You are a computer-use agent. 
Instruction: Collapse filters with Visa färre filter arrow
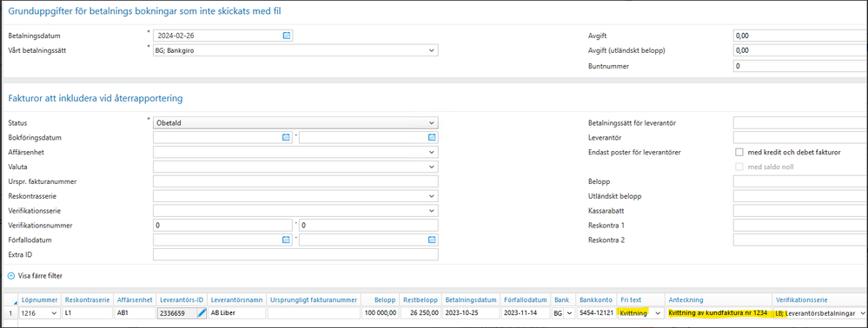[11, 274]
